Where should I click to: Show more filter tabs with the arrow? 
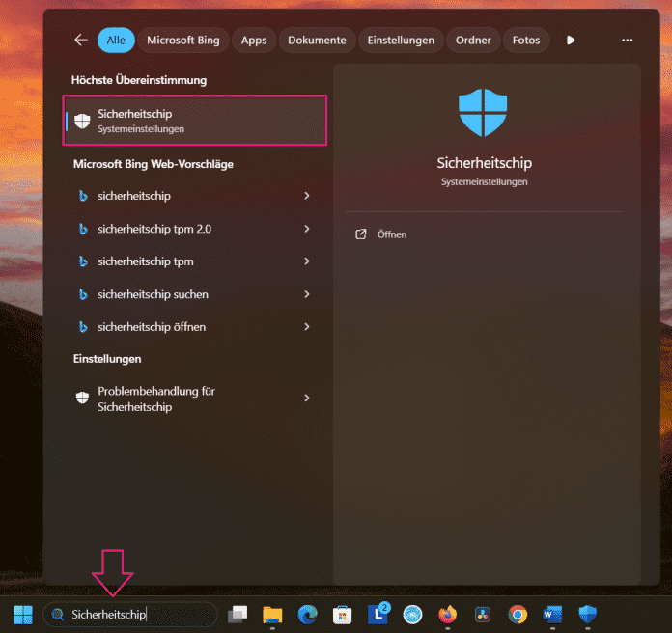[571, 41]
